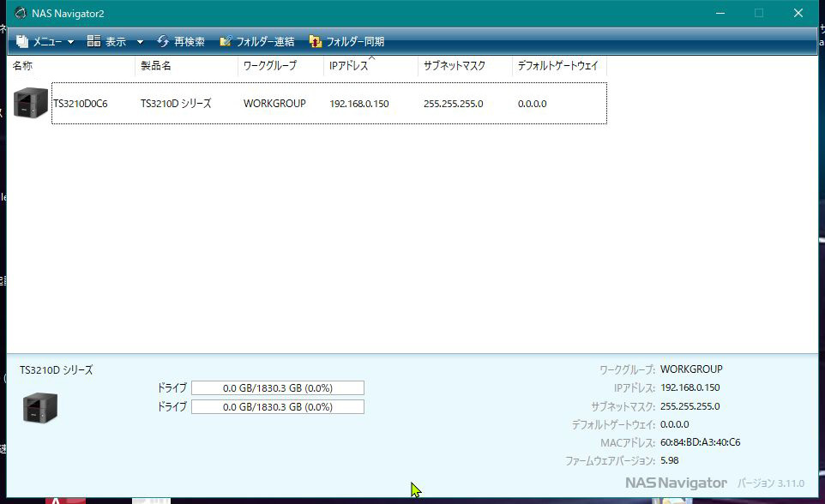Click subnet mask 255.255.255.0 in details pane
Image resolution: width=825 pixels, height=504 pixels.
690,406
